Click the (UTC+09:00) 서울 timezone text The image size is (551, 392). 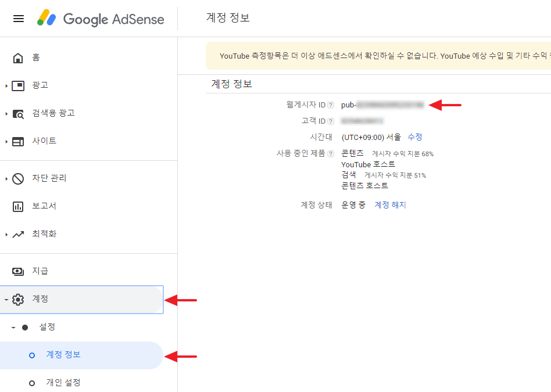(x=371, y=137)
